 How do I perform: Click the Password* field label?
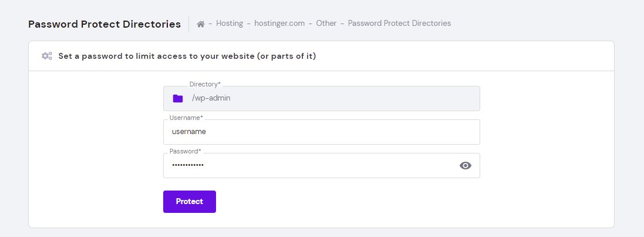coord(186,151)
